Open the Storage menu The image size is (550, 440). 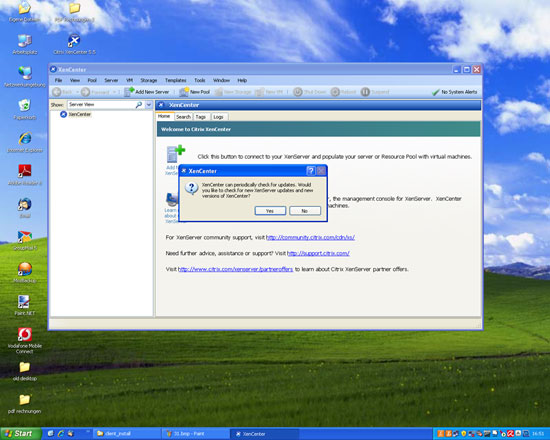click(149, 80)
